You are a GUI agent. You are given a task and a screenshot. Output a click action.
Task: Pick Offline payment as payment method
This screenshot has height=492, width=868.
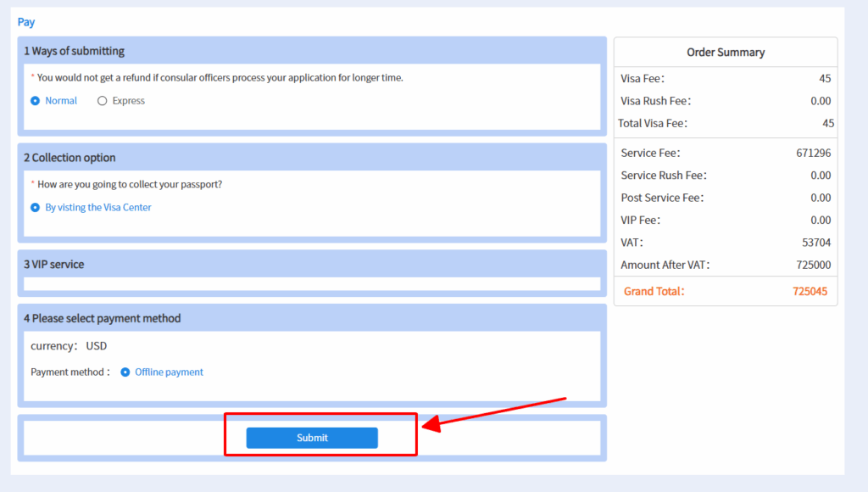pyautogui.click(x=125, y=372)
